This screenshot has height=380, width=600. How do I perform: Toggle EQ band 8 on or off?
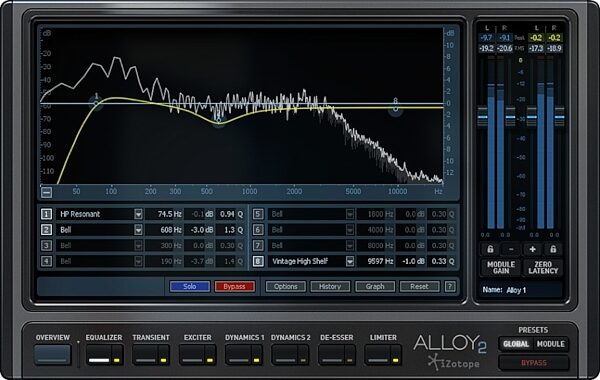258,261
